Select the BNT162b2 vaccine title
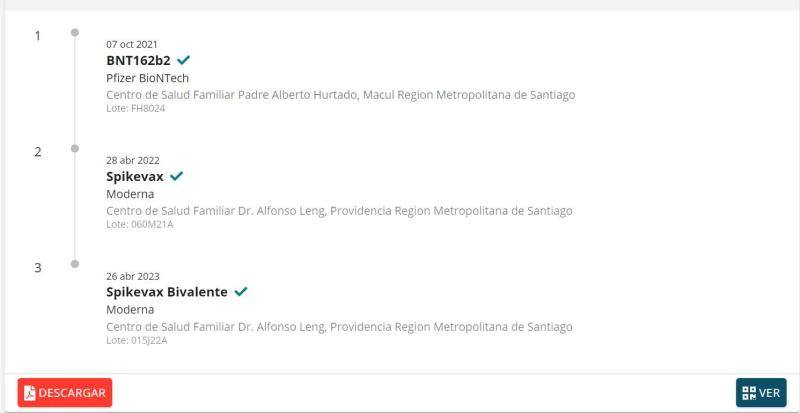 138,60
